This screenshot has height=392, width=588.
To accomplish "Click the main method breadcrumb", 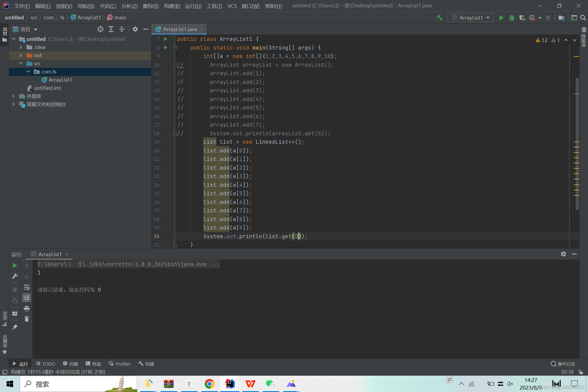I will (117, 17).
